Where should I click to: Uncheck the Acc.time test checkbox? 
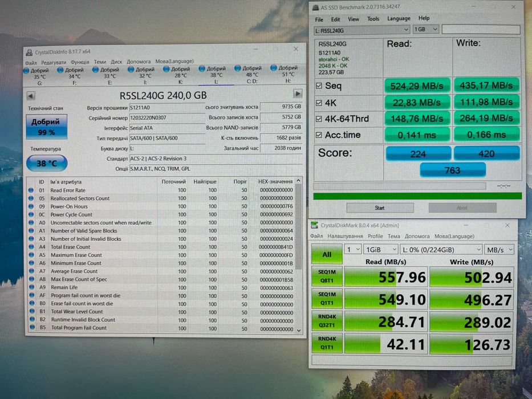pyautogui.click(x=319, y=135)
